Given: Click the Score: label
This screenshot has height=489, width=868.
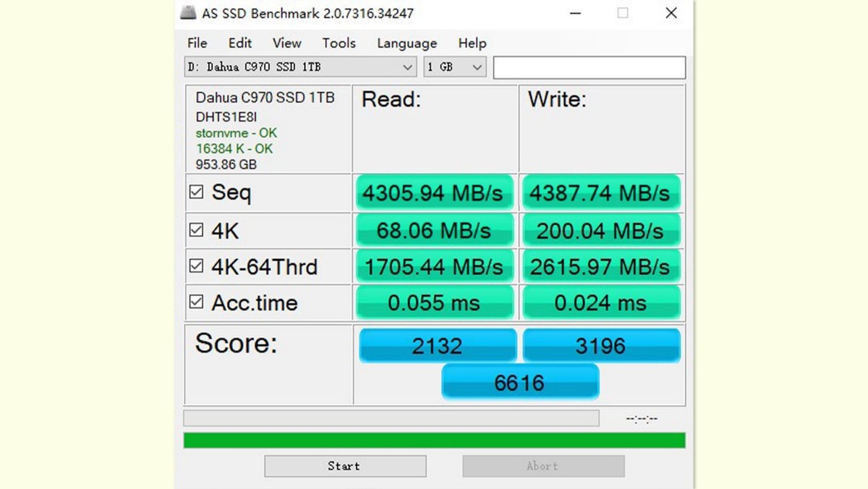Looking at the screenshot, I should [x=236, y=343].
